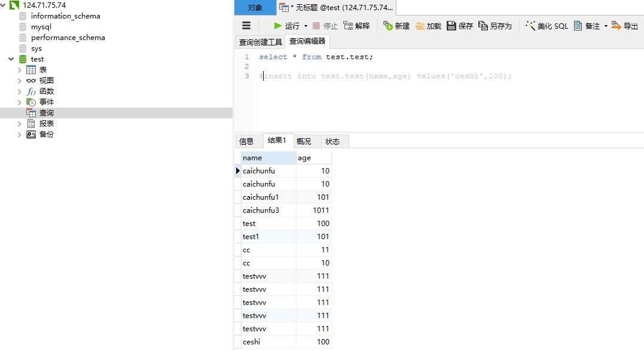Expand the 函数 (Functions) node
This screenshot has width=644, height=351.
click(19, 91)
